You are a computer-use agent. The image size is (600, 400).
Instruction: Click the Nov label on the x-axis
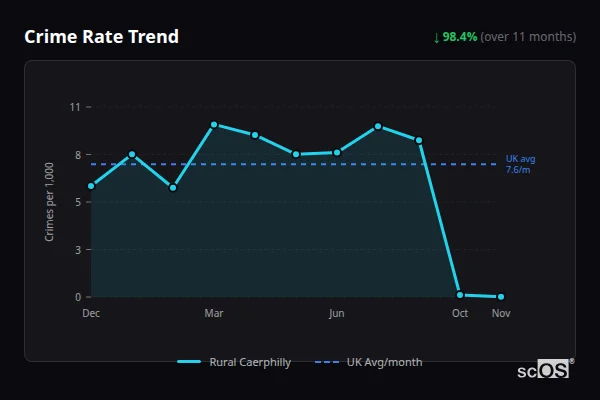click(501, 314)
